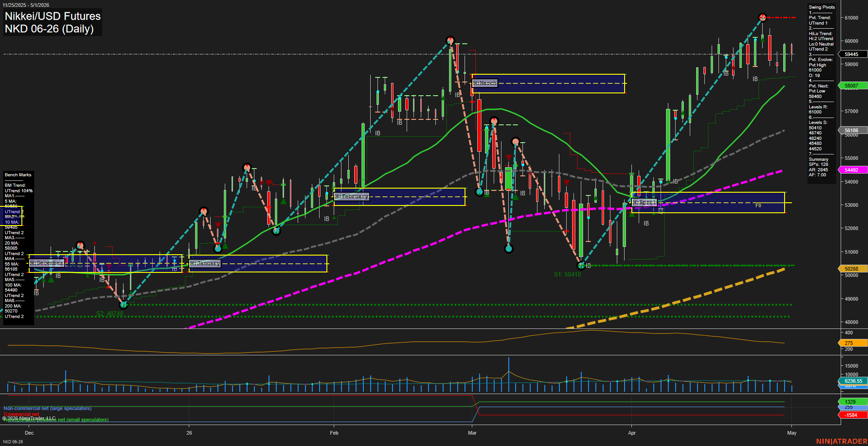Click the 6236.55 volume value tag
The image size is (868, 446).
click(x=852, y=381)
